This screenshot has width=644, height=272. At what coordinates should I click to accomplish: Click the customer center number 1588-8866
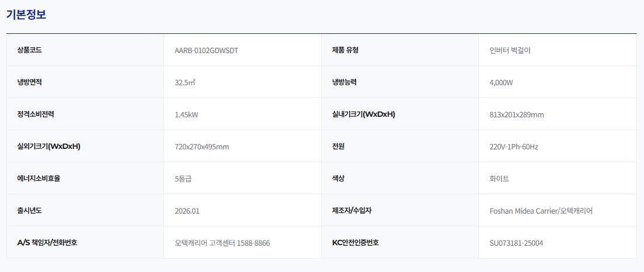point(253,243)
